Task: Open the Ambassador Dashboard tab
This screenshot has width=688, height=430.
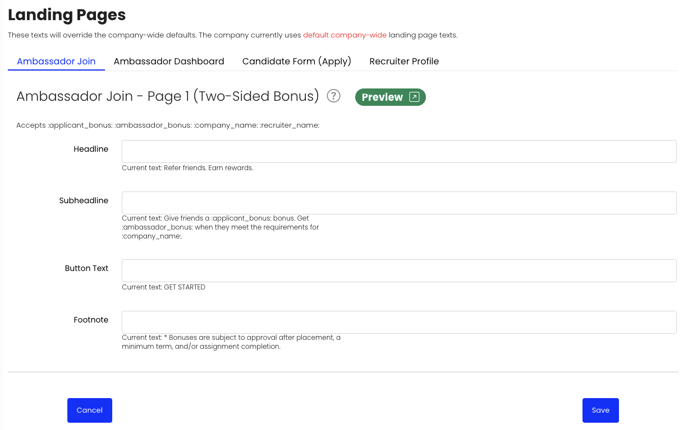Action: tap(169, 61)
